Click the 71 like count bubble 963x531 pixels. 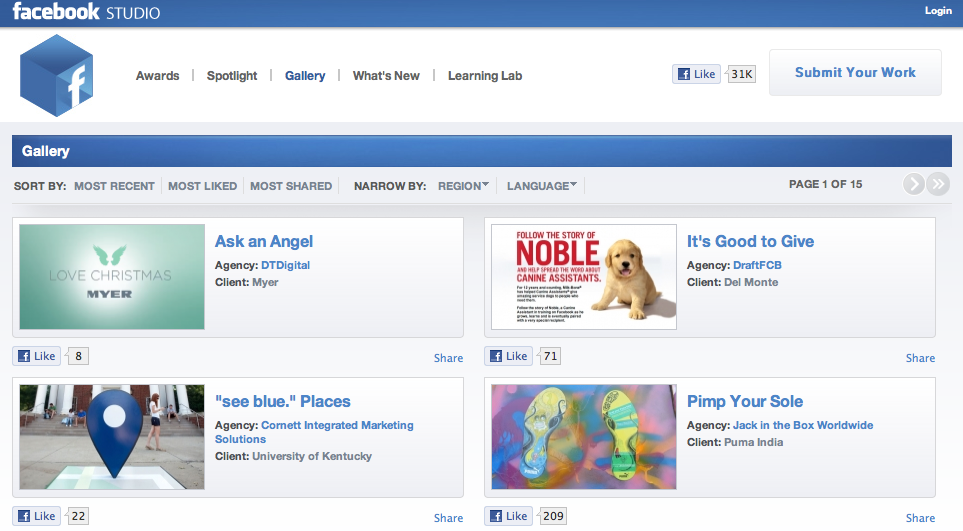(x=550, y=356)
